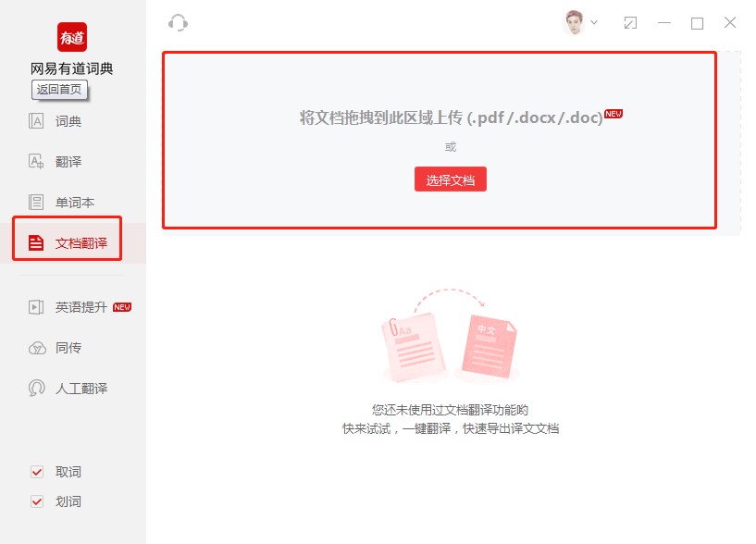Click the 返回首页 home label
Image resolution: width=756 pixels, height=544 pixels.
coord(61,90)
